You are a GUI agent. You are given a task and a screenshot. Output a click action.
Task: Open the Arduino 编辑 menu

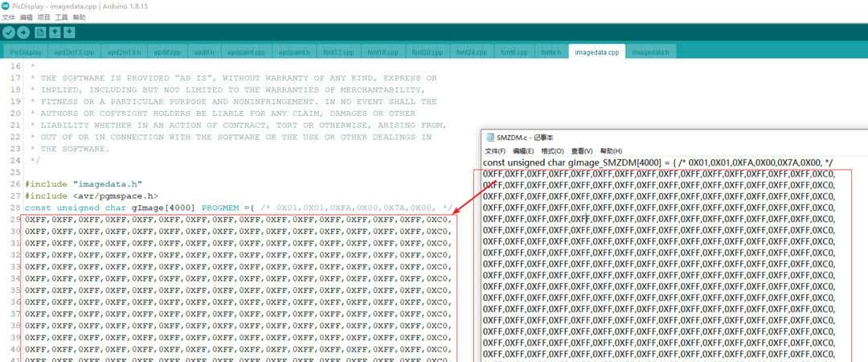pos(27,17)
